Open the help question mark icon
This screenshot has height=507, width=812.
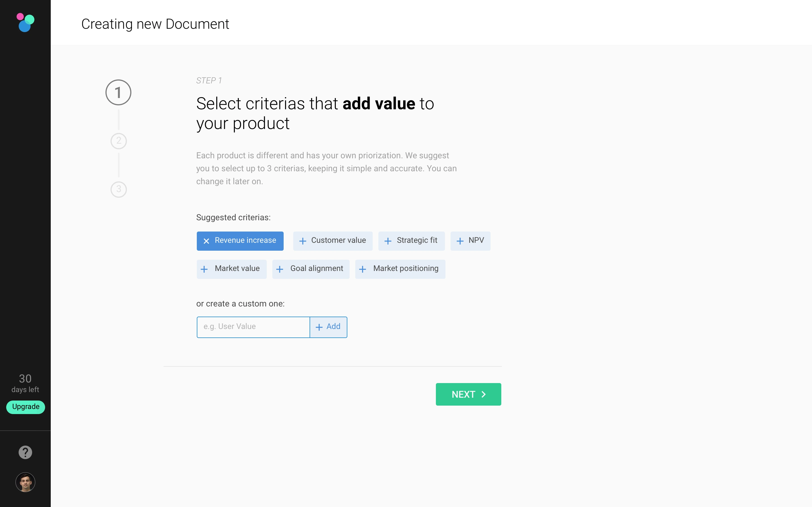tap(25, 452)
